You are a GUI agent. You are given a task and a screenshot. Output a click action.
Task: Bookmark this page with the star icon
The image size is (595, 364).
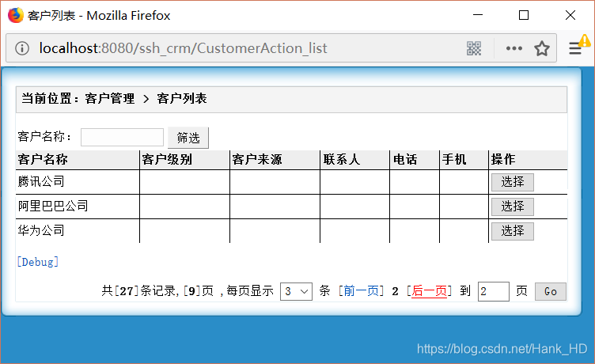point(542,48)
